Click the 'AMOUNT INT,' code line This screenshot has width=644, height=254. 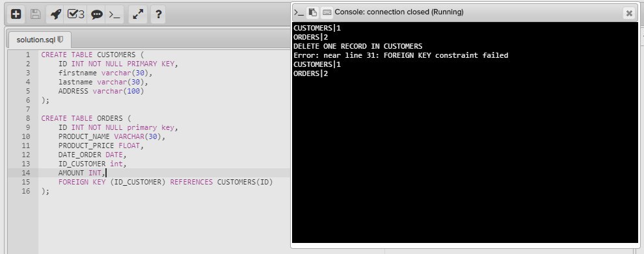coord(82,173)
